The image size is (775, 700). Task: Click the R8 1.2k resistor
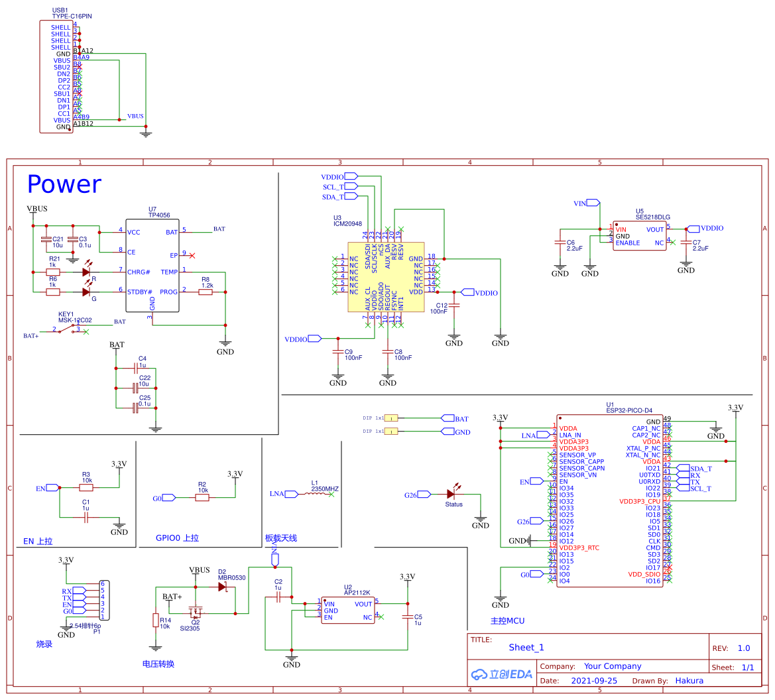206,292
